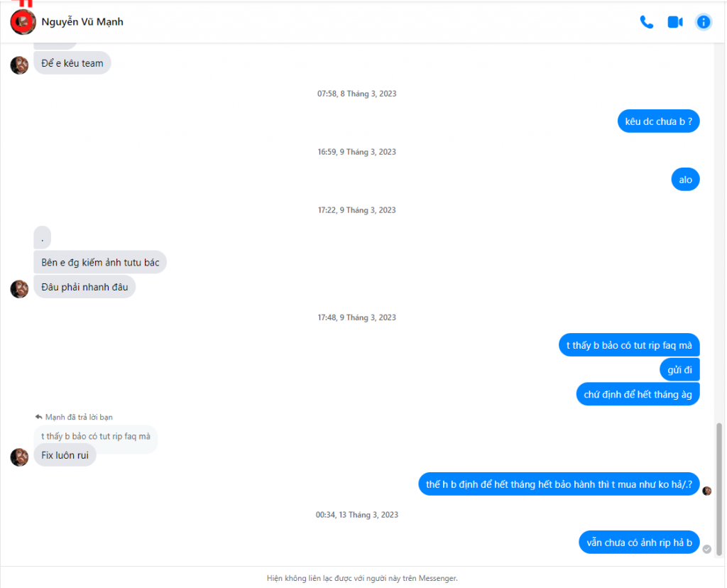Viewport: 727px width, 588px height.
Task: Select the 'vẫn chưa có ảnh rip hả b' message
Action: tap(639, 542)
